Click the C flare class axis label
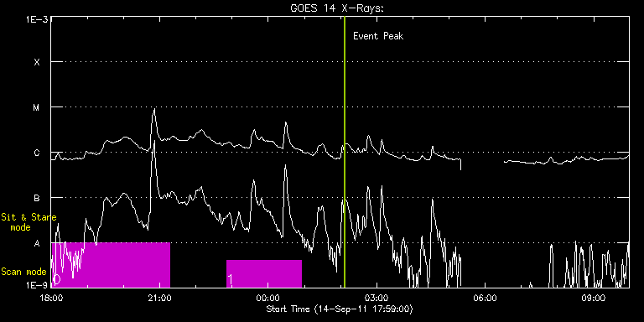Image resolution: width=644 pixels, height=322 pixels. [37, 153]
